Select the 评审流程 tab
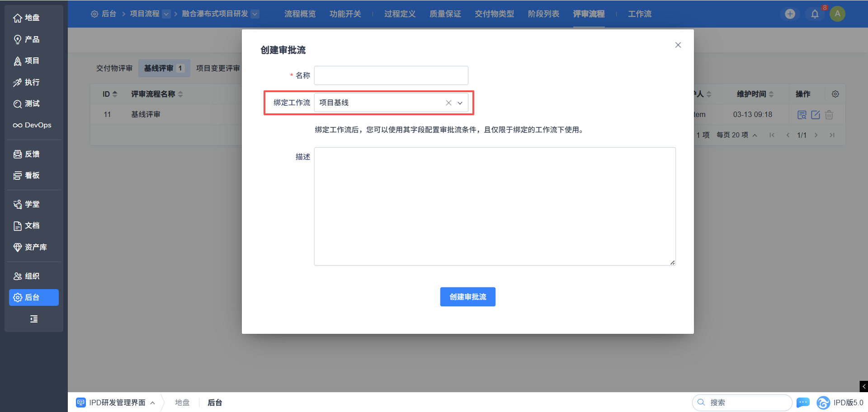Screen dimensions: 868x412 pyautogui.click(x=589, y=14)
